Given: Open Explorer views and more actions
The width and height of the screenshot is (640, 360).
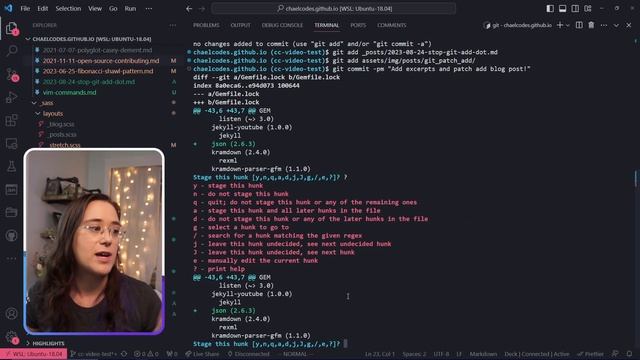Looking at the screenshot, I should pyautogui.click(x=173, y=25).
